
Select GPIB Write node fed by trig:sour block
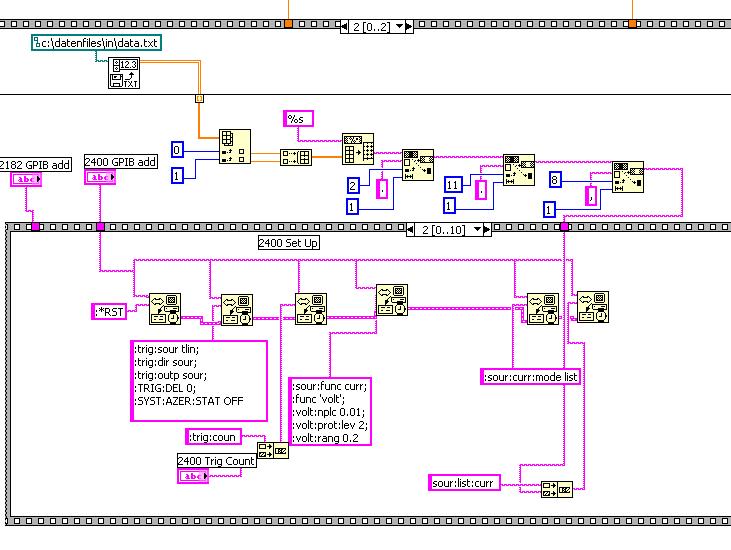[237, 310]
